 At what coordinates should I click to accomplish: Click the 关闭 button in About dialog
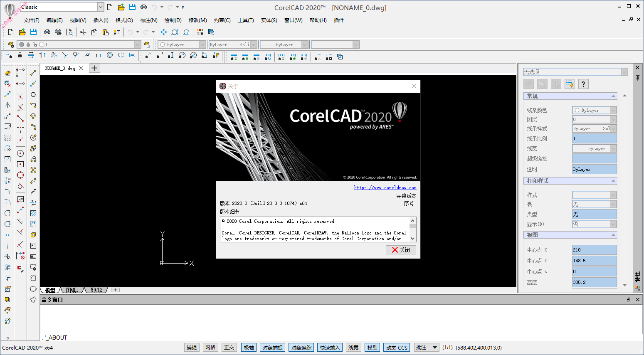click(x=401, y=250)
